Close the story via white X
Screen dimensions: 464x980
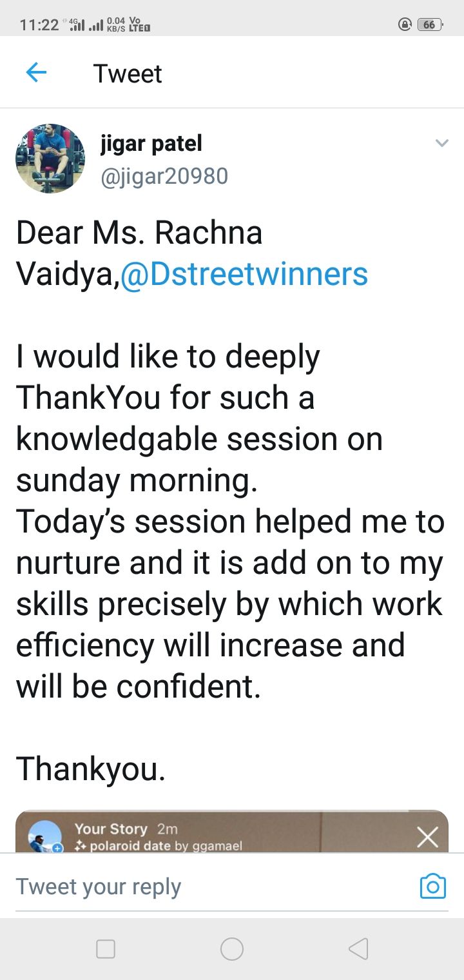tap(427, 837)
